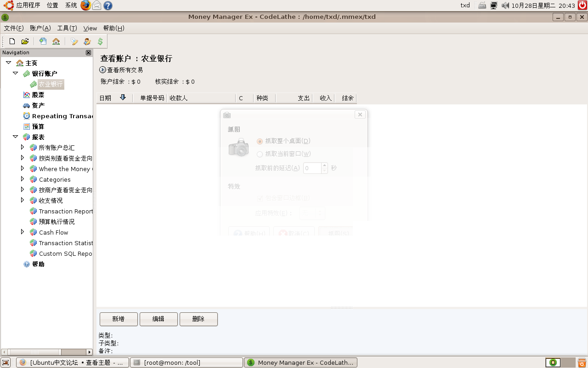Image resolution: width=588 pixels, height=368 pixels.
Task: Switch to the root@moon terminal window in the taskbar
Action: pyautogui.click(x=187, y=362)
